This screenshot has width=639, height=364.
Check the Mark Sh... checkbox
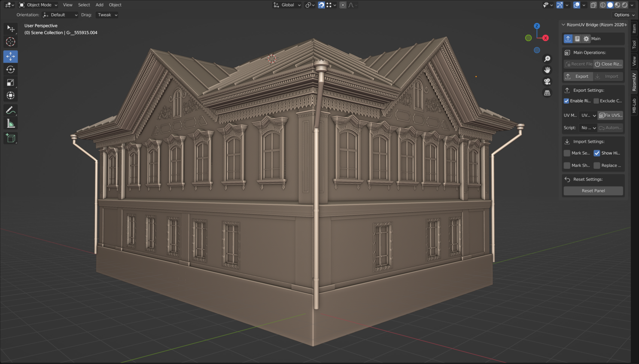pyautogui.click(x=567, y=165)
